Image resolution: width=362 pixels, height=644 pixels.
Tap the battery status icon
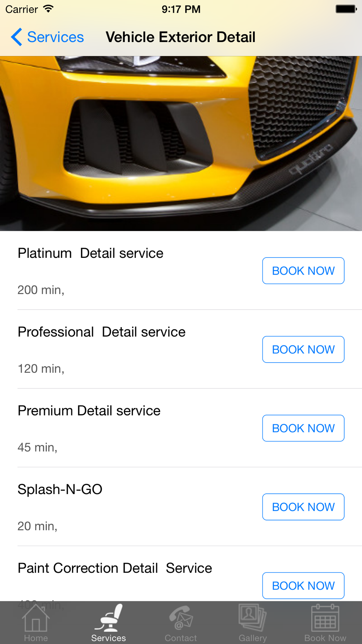(x=346, y=9)
